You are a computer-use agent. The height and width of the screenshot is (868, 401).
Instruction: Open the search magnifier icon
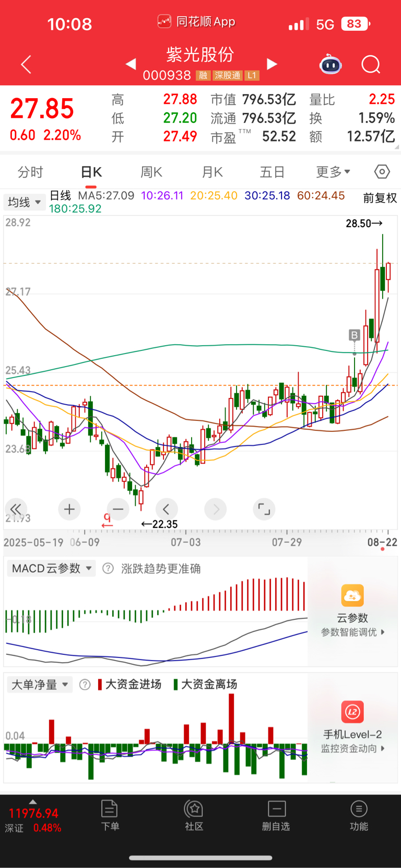[371, 65]
